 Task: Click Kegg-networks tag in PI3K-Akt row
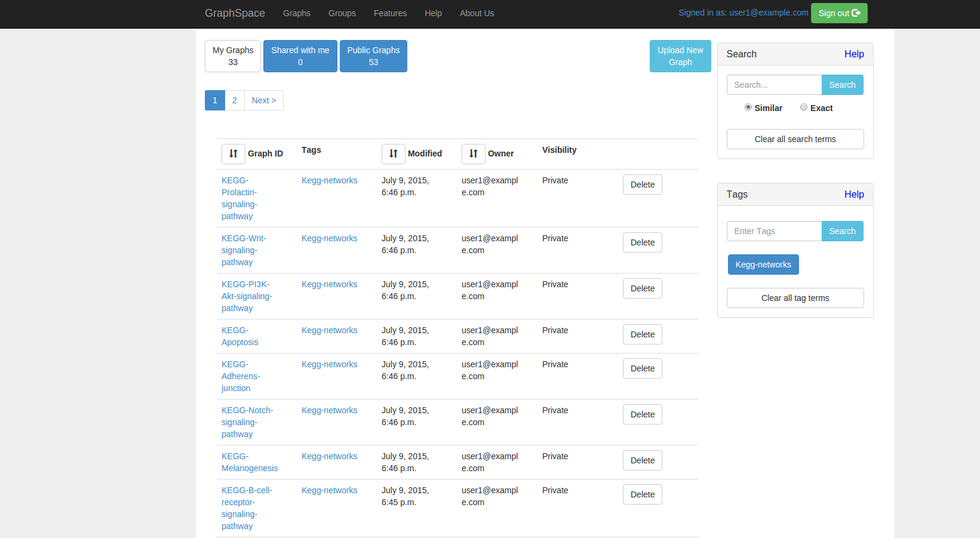[330, 284]
